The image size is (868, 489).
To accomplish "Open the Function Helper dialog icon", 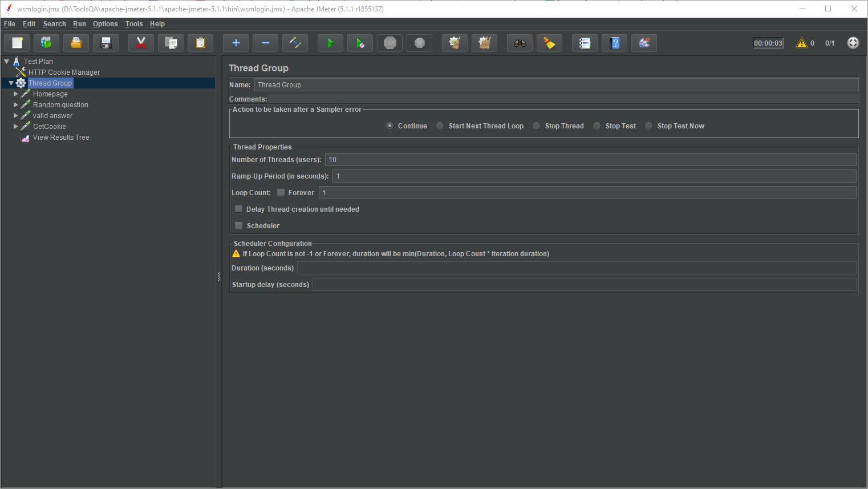I will tap(585, 43).
